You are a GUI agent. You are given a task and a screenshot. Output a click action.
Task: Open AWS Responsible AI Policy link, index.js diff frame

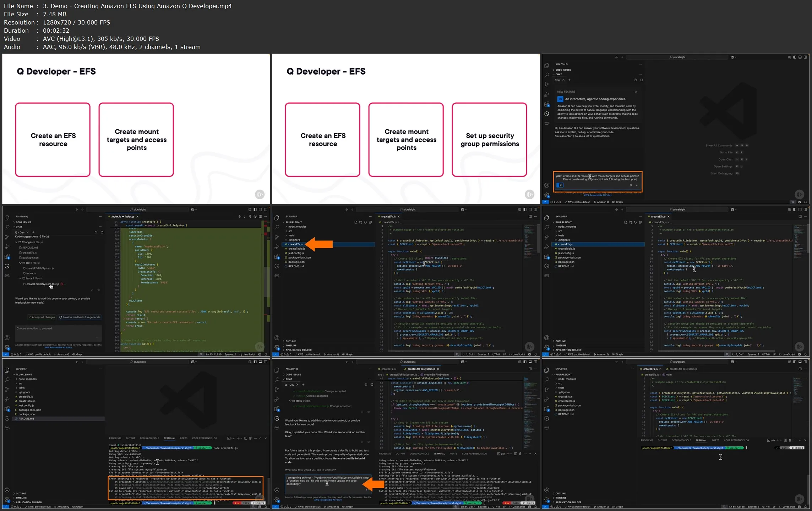point(58,347)
